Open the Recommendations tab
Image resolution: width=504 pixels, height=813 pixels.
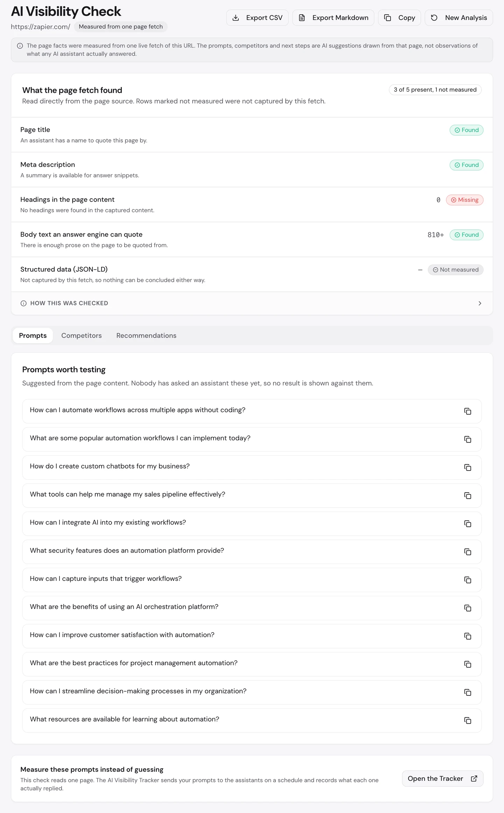(146, 335)
